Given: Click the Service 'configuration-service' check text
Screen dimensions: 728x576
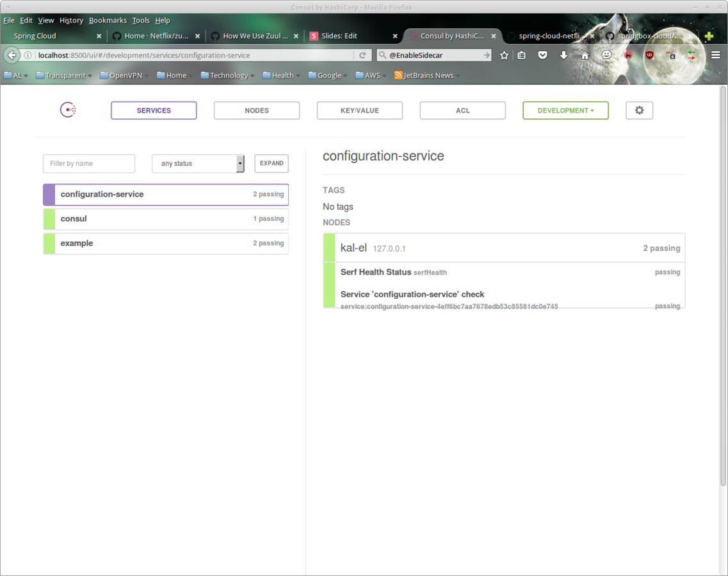Looking at the screenshot, I should (412, 294).
